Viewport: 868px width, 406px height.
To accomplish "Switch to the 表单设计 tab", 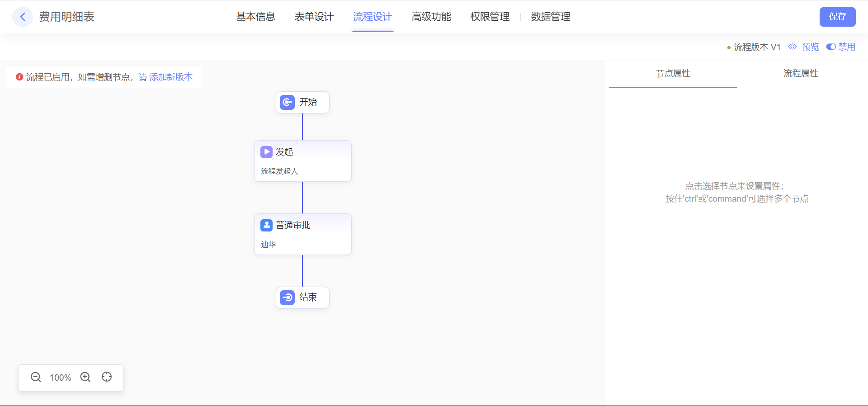I will 314,17.
